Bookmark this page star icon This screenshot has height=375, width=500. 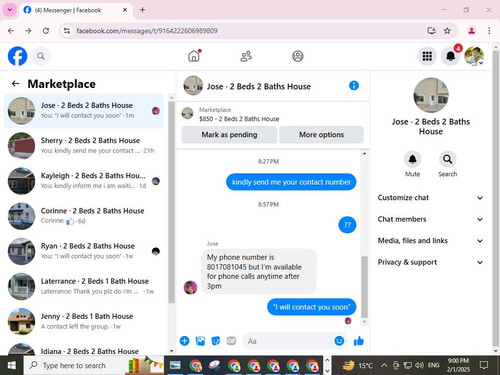[447, 31]
